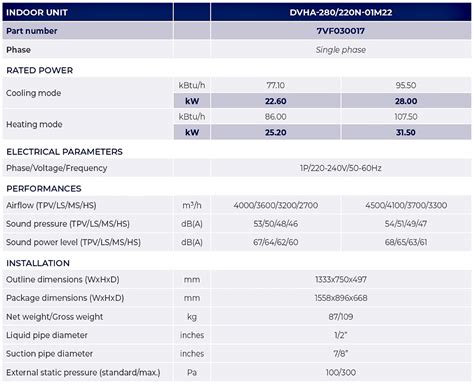Select heating value 86.00 kBtu/h
Screen dimensions: 474x384
(x=275, y=117)
